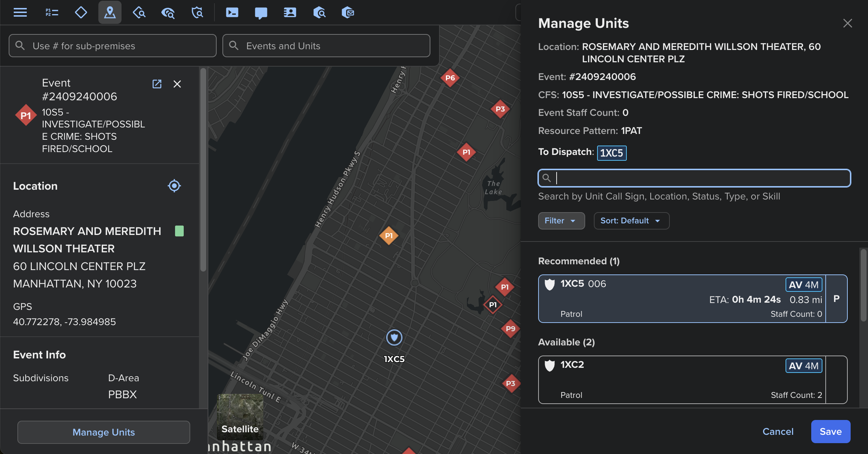Screen dimensions: 868x454
Task: Open the Sort: Default dropdown
Action: 631,221
